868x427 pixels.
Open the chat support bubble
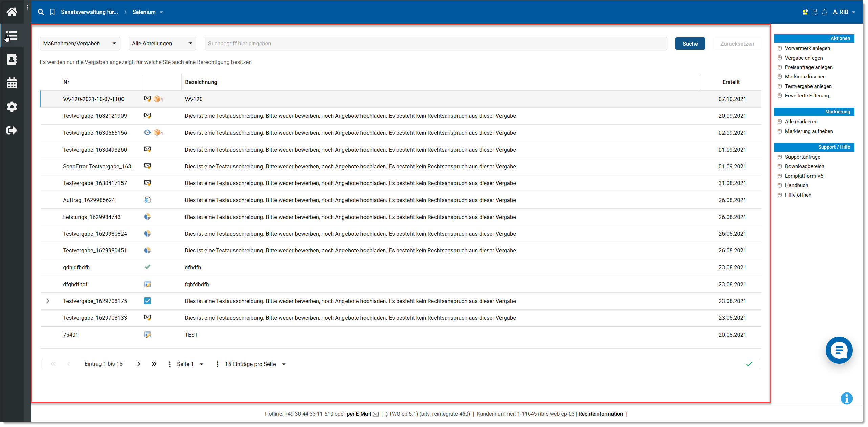coord(839,350)
